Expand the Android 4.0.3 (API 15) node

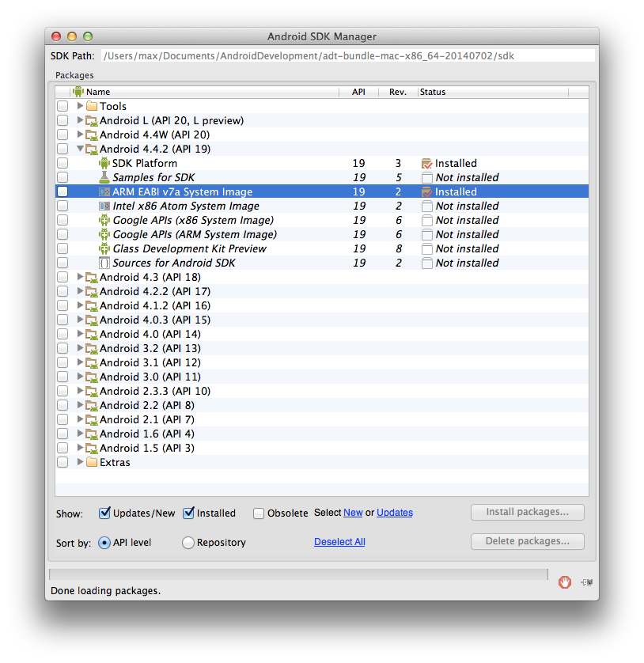point(80,320)
